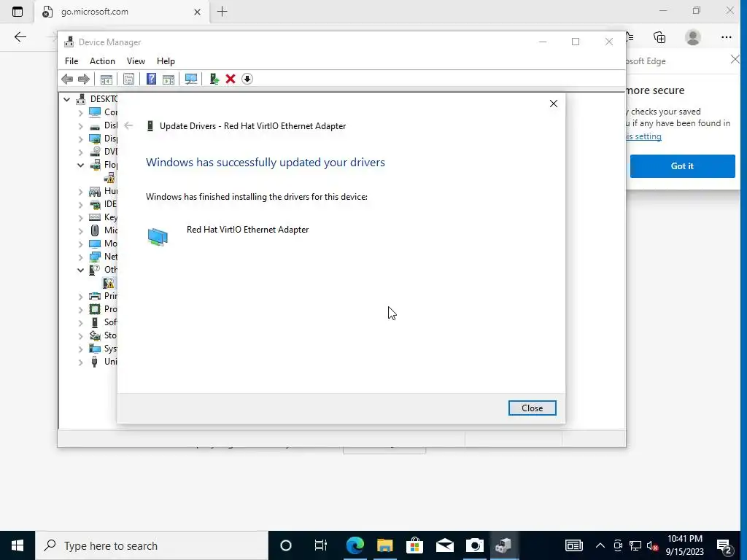Screen dimensions: 747x560
Task: Open the Action menu
Action: 102,61
